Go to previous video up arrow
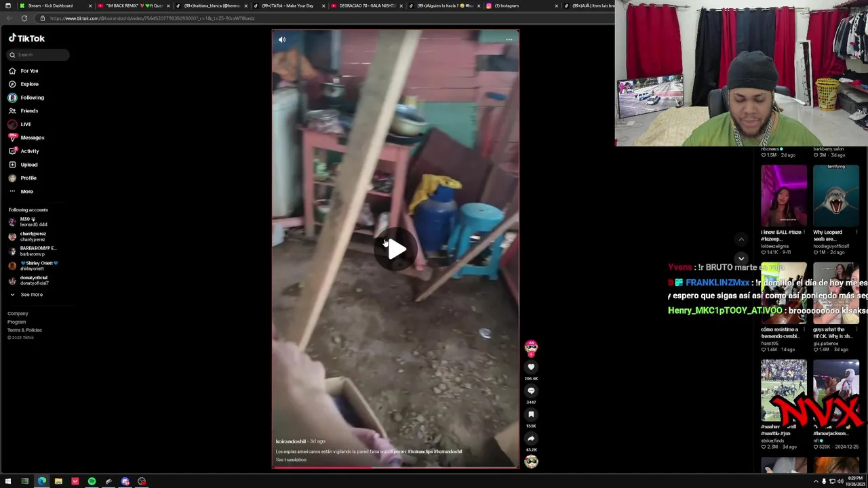 coord(741,239)
